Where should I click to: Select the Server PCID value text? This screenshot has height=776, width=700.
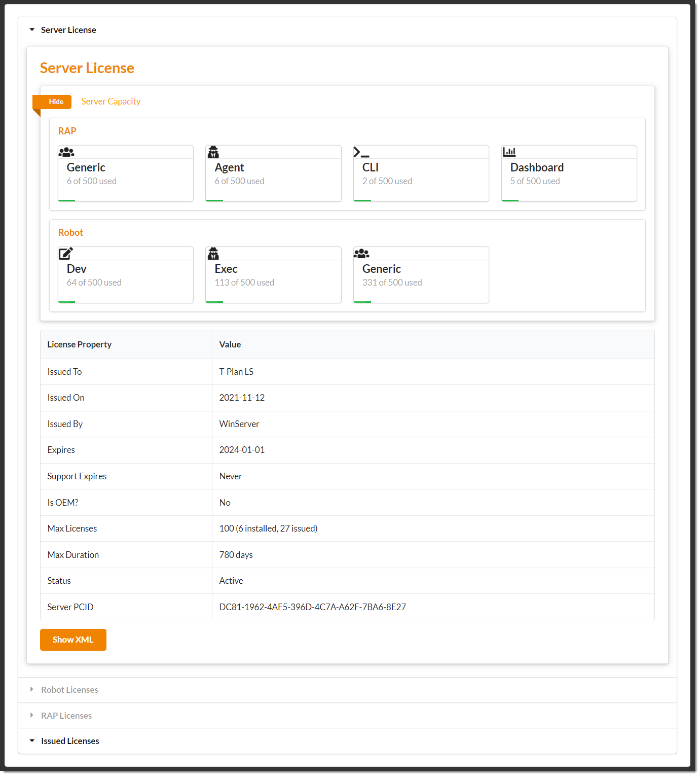tap(312, 607)
